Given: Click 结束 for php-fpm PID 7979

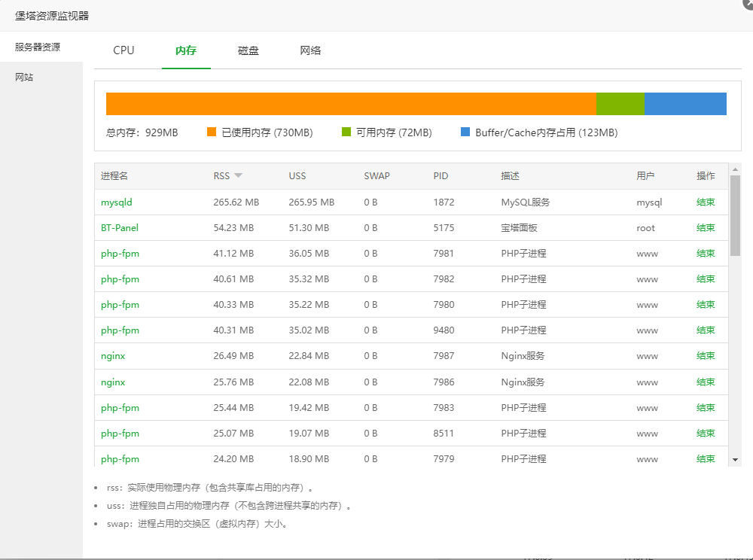Looking at the screenshot, I should [x=706, y=458].
